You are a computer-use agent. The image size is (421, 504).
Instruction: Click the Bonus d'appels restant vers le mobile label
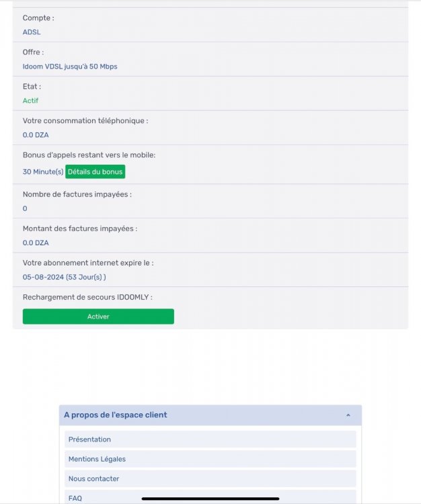click(89, 155)
